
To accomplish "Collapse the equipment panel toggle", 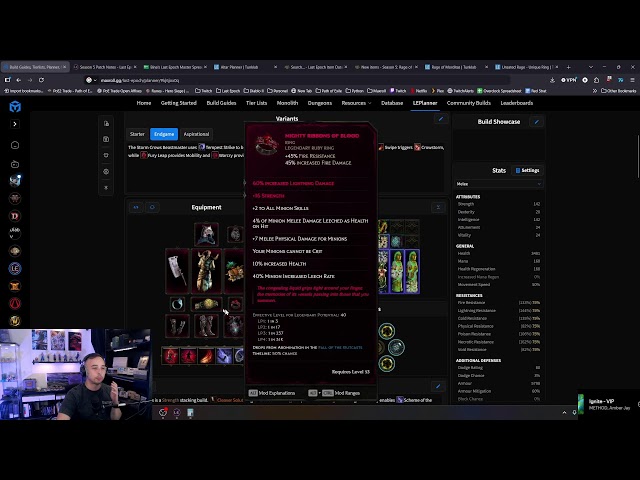I will [x=438, y=207].
